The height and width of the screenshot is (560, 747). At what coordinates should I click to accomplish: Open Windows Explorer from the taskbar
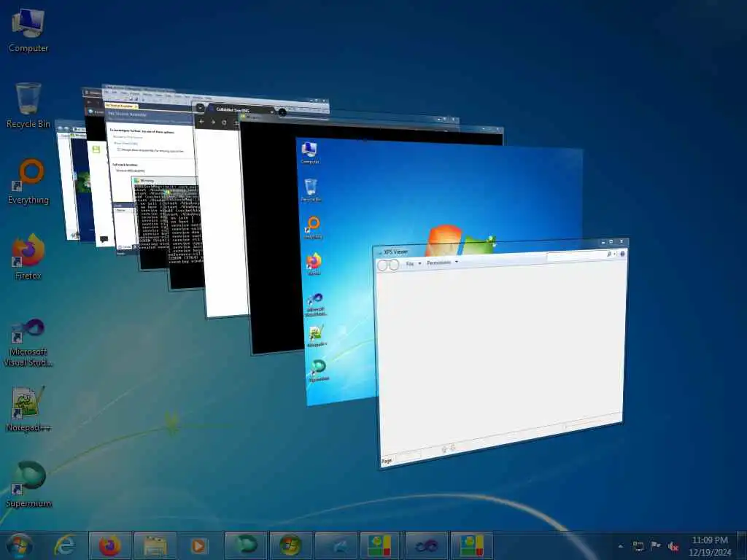click(155, 545)
